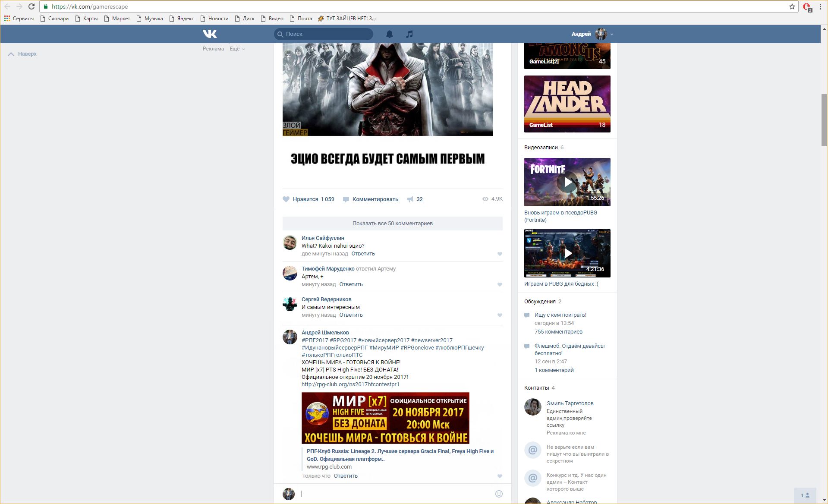Click Эмиль Таргетолов's contact avatar
828x504 pixels.
tap(532, 407)
